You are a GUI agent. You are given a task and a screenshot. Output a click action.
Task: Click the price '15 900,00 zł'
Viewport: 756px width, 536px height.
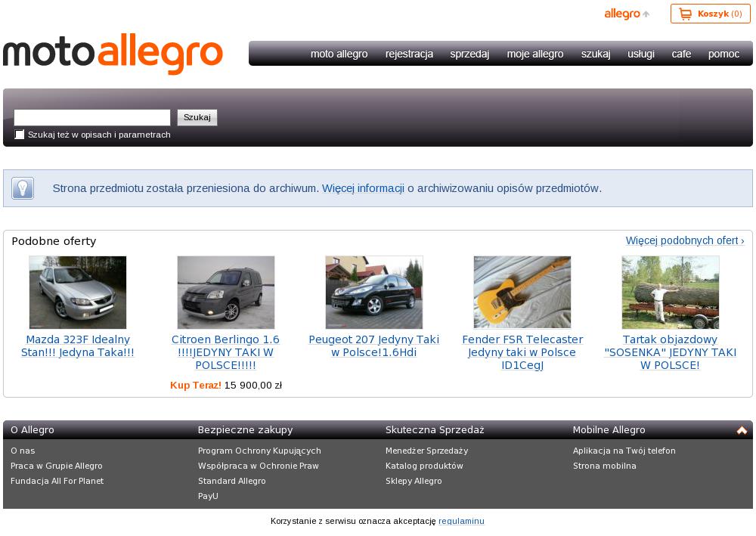point(253,385)
